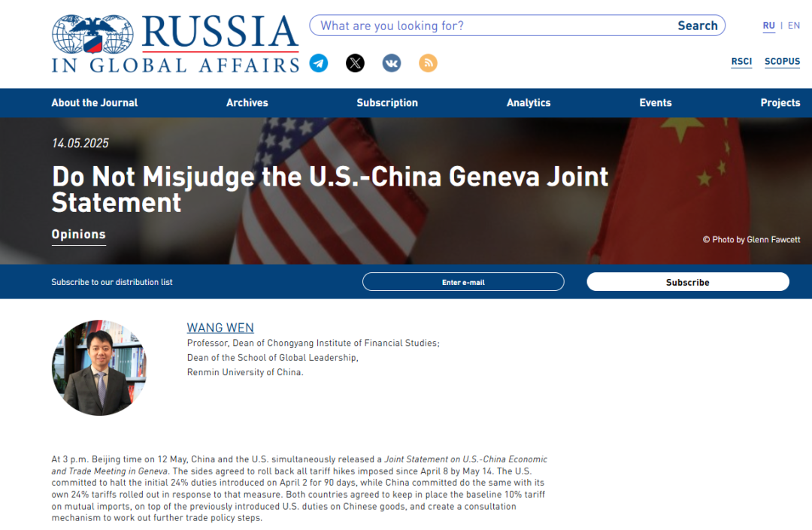Click the Russia in Global Affairs logo
Screen dimensions: 812x530
pyautogui.click(x=175, y=44)
